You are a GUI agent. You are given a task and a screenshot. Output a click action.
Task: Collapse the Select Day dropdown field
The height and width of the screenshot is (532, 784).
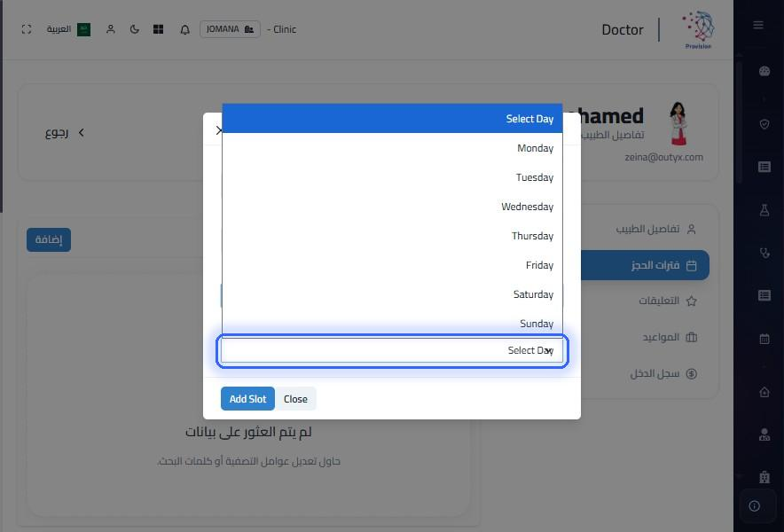coord(393,350)
